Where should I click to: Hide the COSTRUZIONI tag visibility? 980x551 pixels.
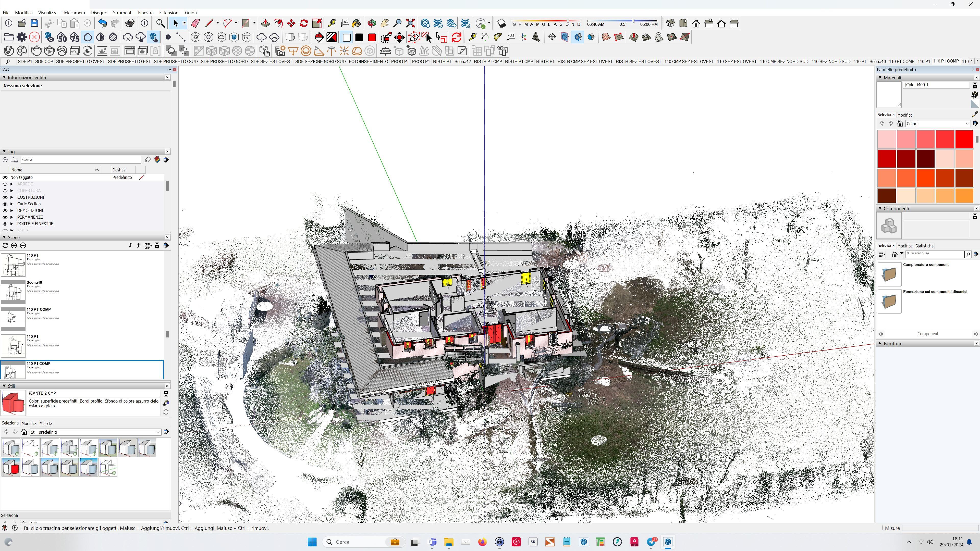(5, 197)
